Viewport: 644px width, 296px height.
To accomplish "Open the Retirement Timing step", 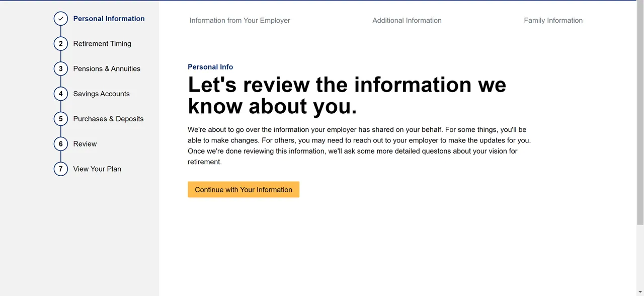I will coord(102,43).
